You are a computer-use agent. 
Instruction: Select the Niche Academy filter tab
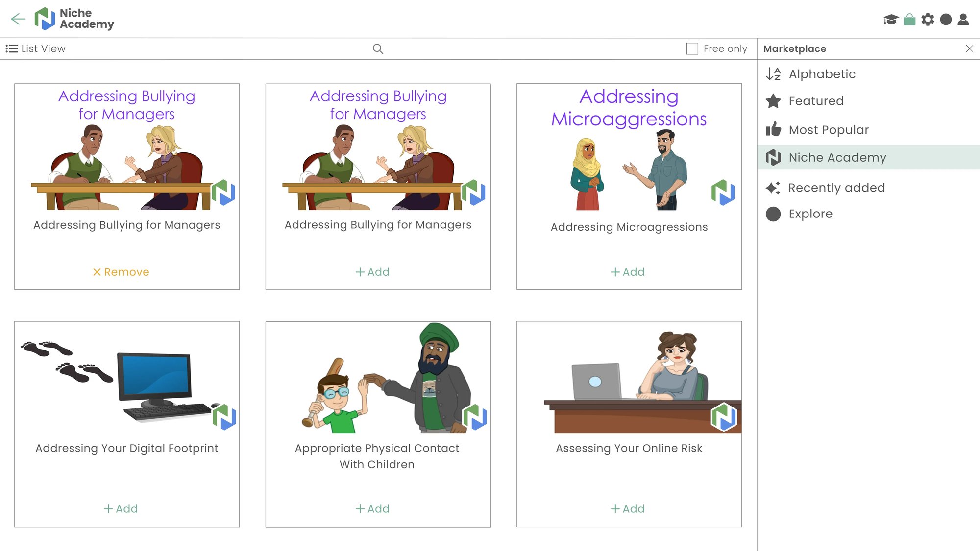[837, 157]
